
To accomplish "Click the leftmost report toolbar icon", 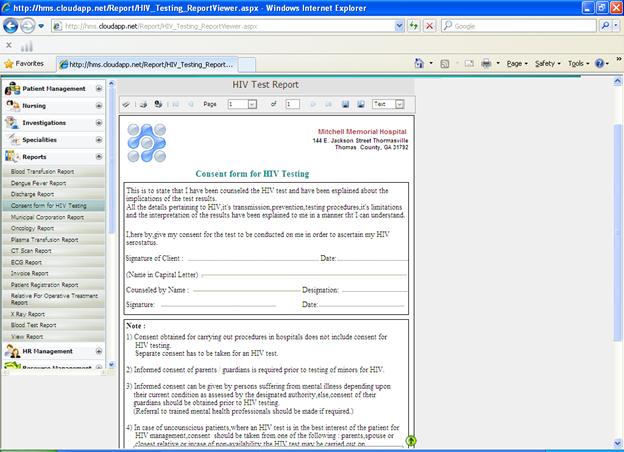I will pos(126,104).
